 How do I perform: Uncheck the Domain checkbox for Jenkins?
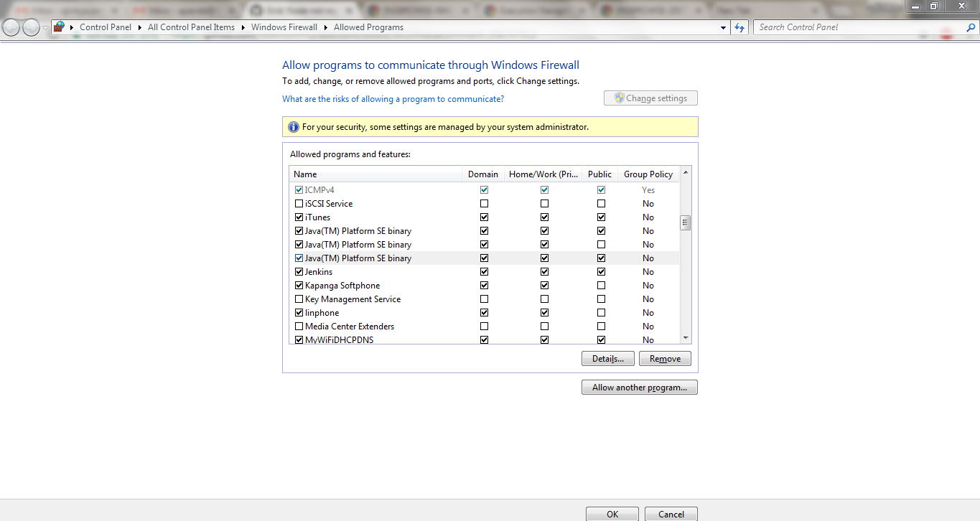[484, 271]
